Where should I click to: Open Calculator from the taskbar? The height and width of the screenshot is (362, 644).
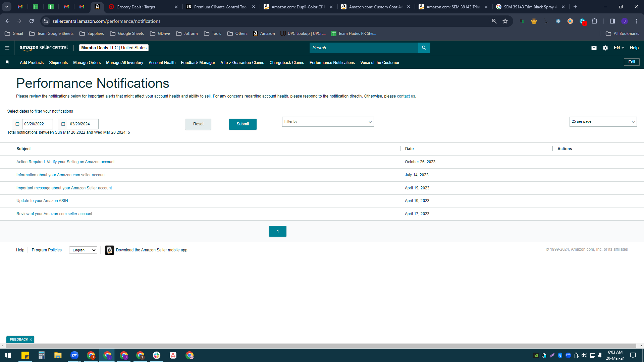[42, 355]
